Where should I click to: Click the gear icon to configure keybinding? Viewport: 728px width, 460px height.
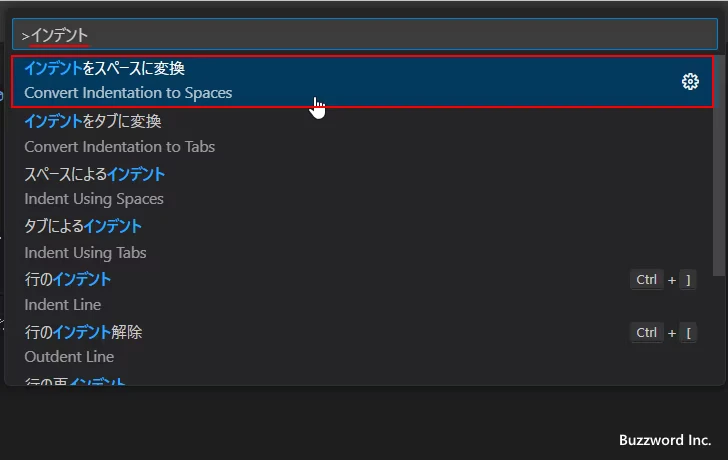690,81
